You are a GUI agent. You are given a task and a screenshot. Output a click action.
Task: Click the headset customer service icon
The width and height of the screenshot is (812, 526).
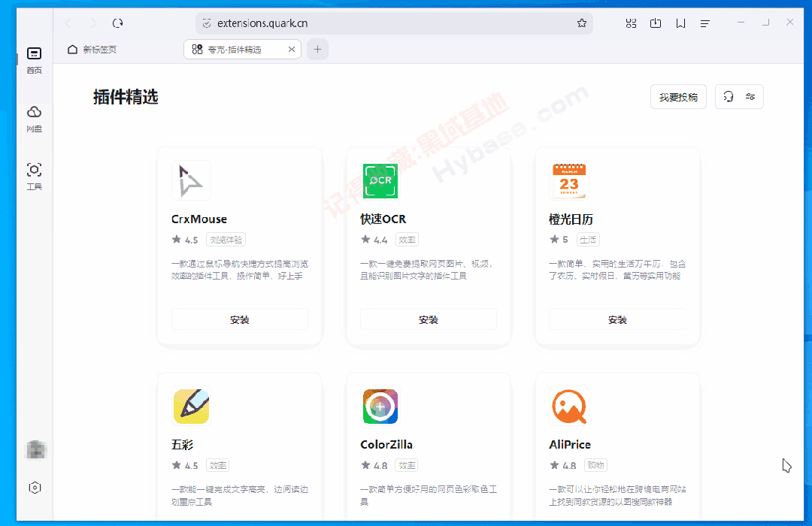coord(728,97)
